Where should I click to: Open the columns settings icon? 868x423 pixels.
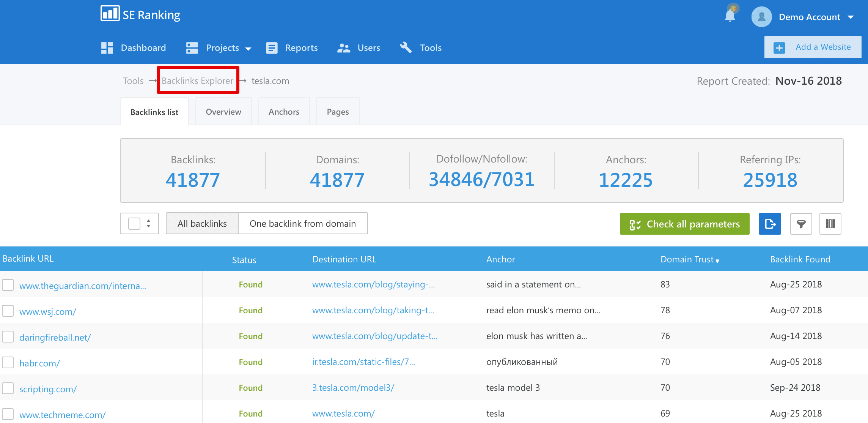pyautogui.click(x=830, y=224)
